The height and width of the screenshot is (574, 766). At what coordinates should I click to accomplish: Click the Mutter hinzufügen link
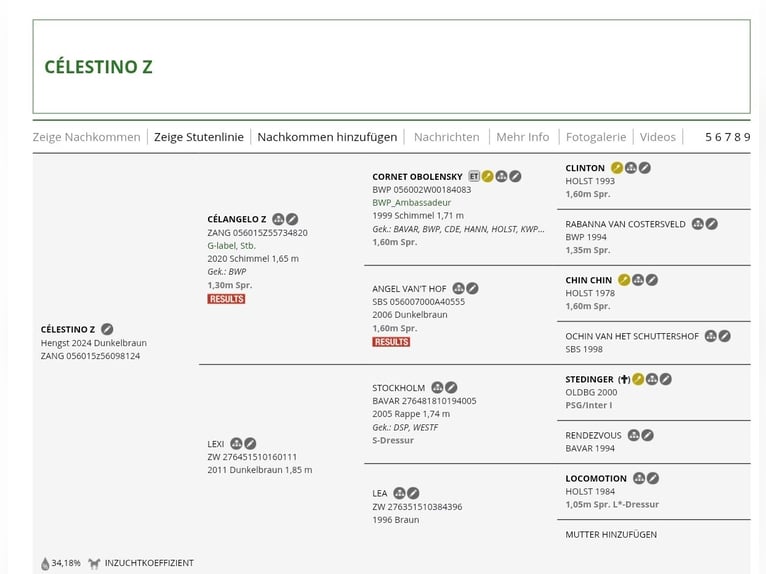pyautogui.click(x=611, y=534)
